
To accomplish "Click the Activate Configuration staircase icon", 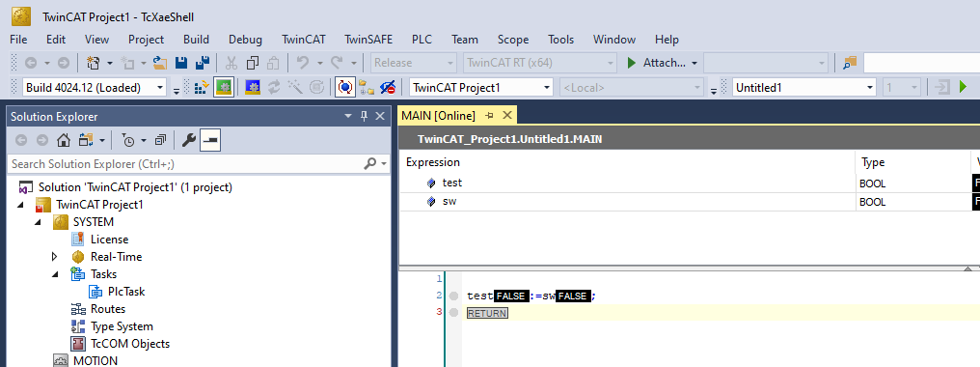I will pos(202,88).
